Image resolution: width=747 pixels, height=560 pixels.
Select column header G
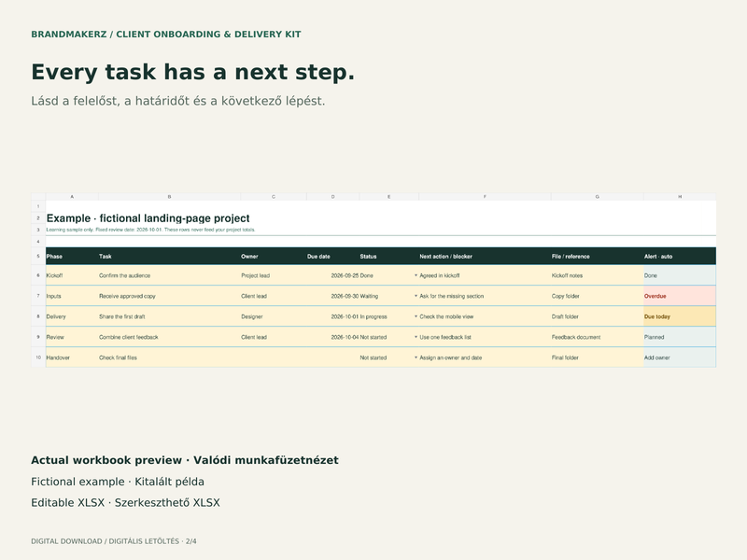pos(597,196)
